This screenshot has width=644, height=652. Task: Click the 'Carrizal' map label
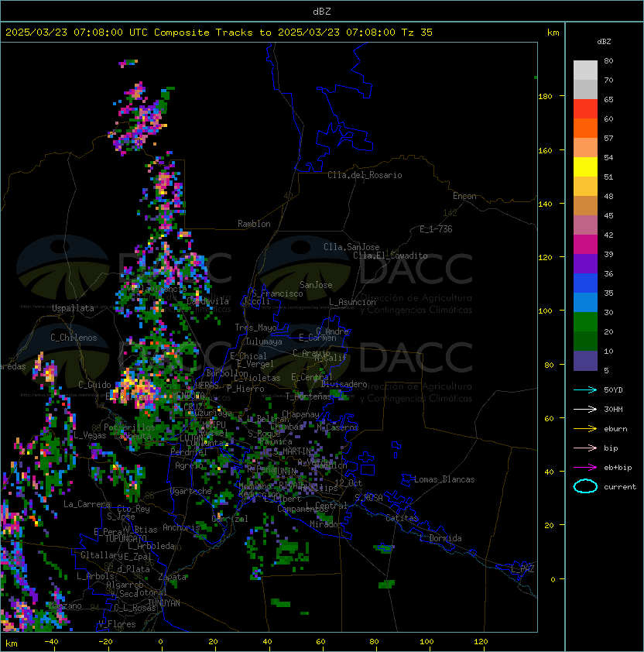pos(230,519)
